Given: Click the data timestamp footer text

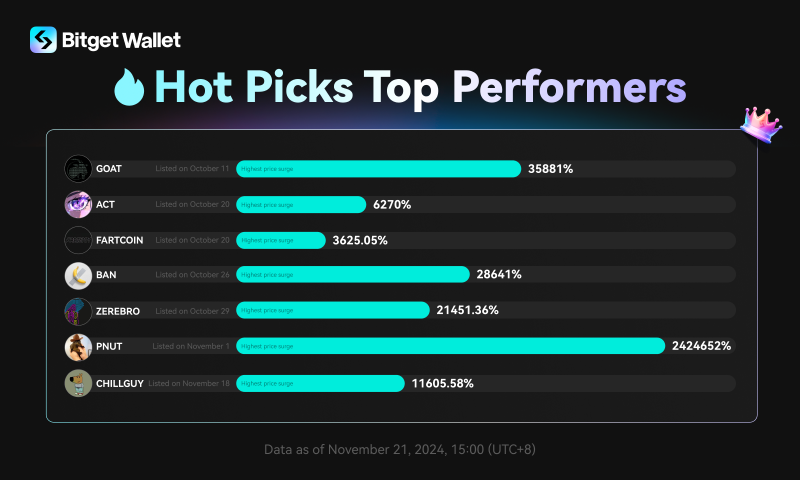Looking at the screenshot, I should [400, 449].
